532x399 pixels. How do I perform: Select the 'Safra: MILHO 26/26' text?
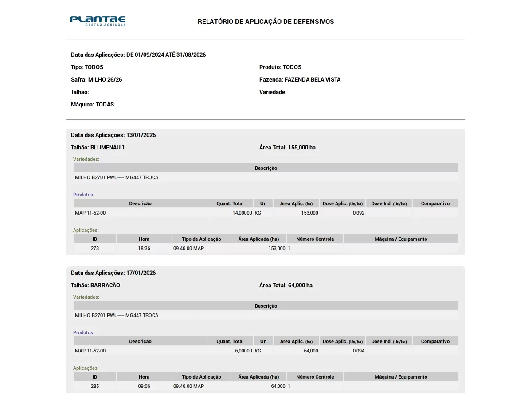[x=97, y=80]
